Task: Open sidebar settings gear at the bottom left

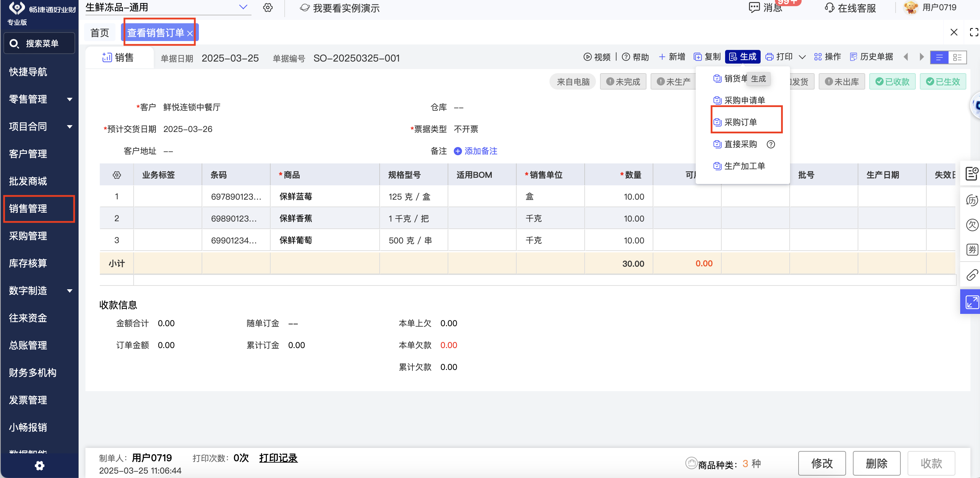Action: 40,465
